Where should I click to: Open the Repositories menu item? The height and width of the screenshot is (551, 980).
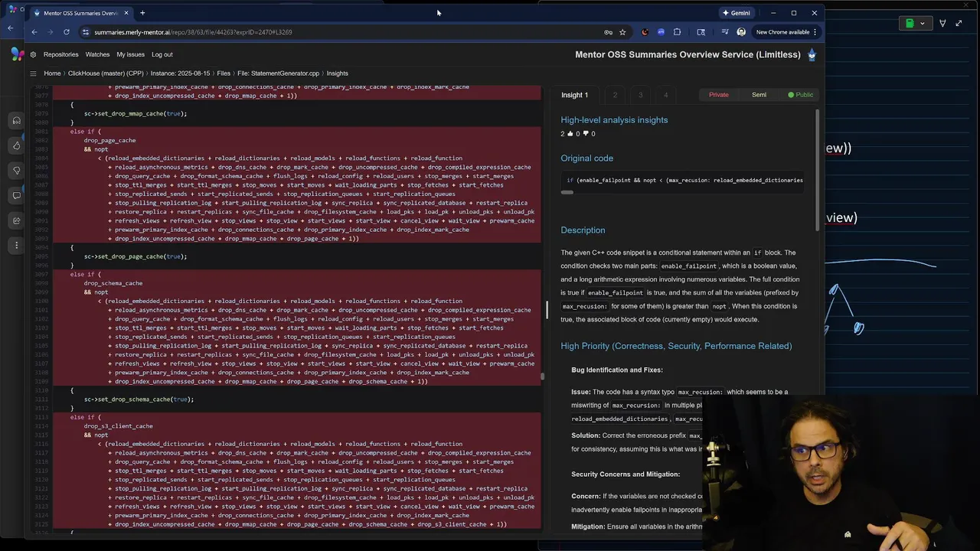point(61,54)
